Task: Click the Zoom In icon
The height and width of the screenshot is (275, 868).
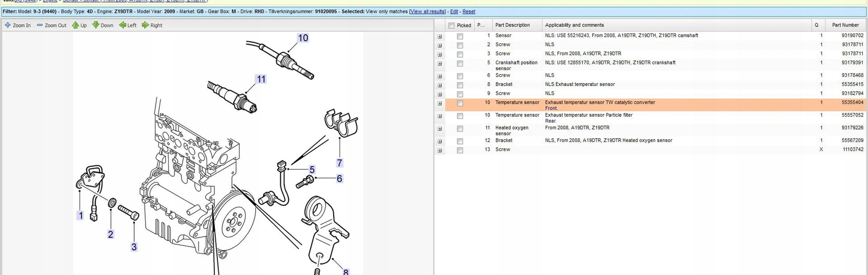Action: pyautogui.click(x=8, y=25)
